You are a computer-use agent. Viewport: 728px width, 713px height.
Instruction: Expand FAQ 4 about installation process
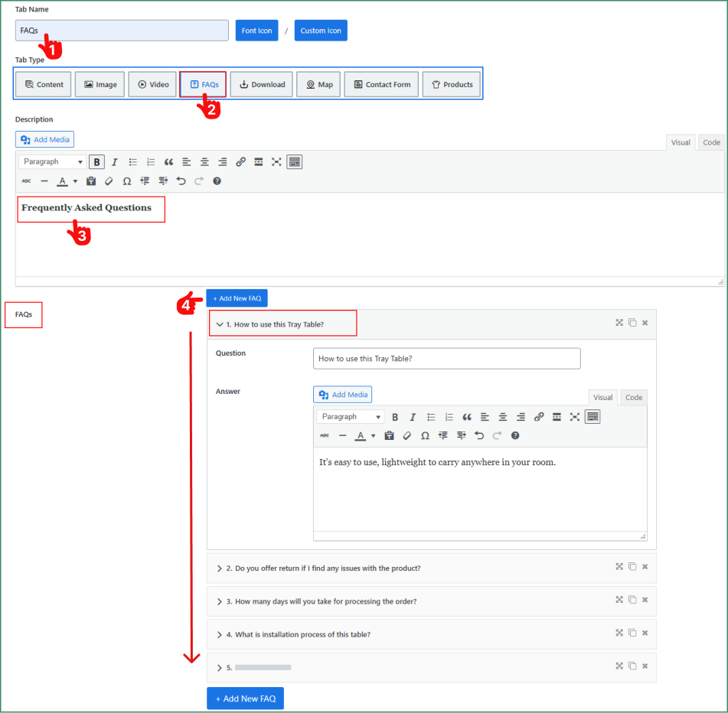tap(220, 635)
